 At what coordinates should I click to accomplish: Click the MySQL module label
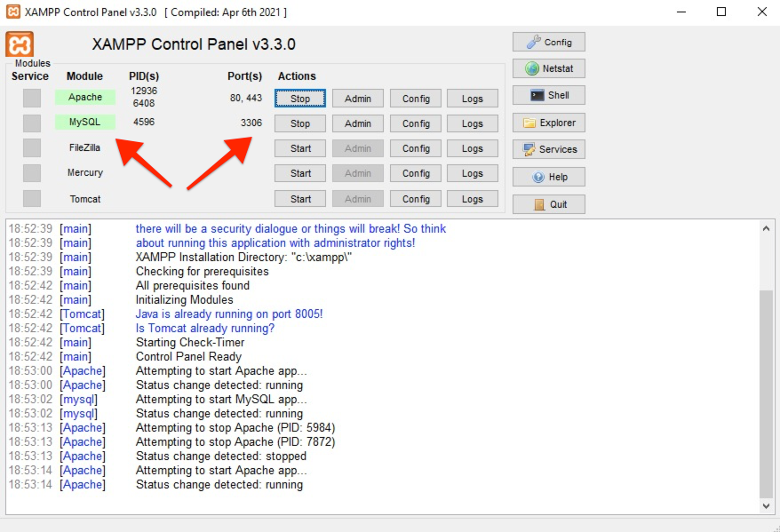pyautogui.click(x=85, y=122)
